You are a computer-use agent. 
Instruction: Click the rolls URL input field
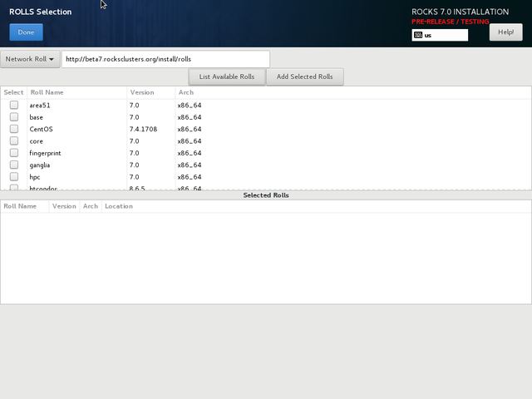pos(165,59)
